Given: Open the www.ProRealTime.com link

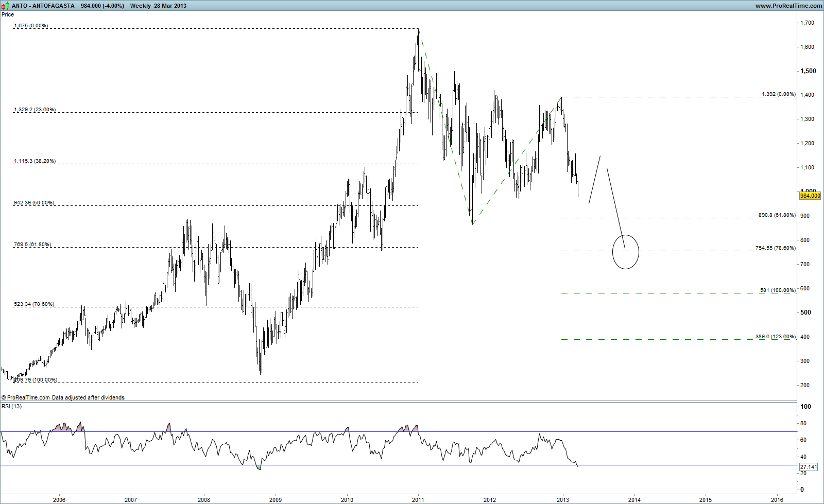Looking at the screenshot, I should pyautogui.click(x=788, y=6).
